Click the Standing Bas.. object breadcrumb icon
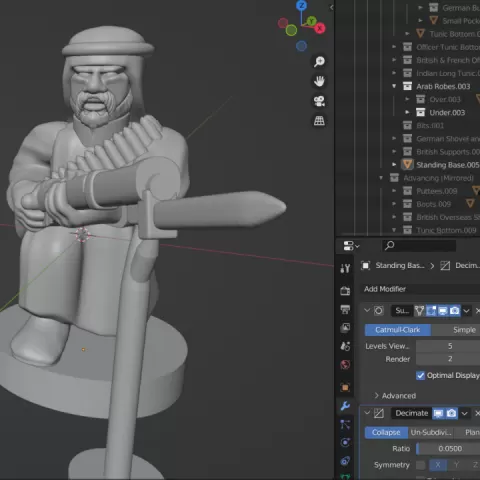480x480 pixels. 366,266
